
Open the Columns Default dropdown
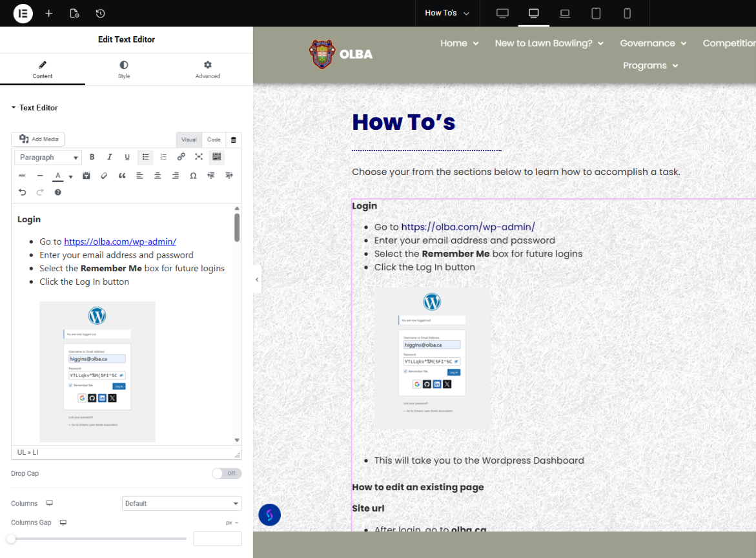click(181, 503)
